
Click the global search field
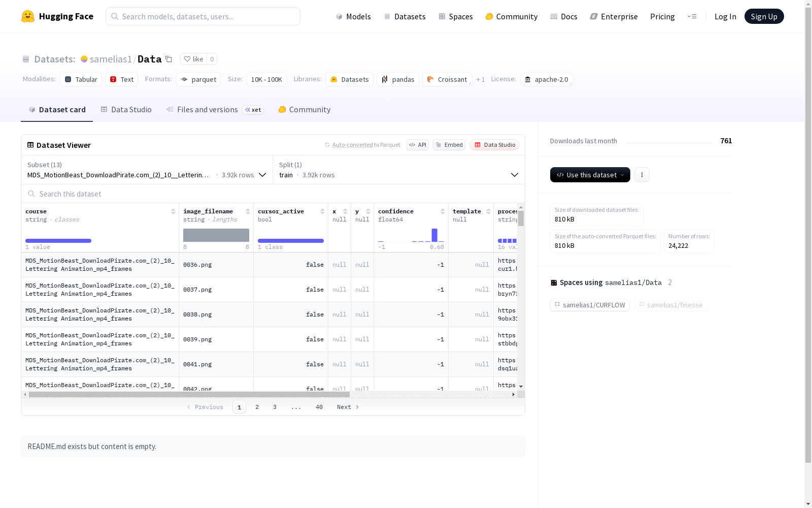pos(203,16)
